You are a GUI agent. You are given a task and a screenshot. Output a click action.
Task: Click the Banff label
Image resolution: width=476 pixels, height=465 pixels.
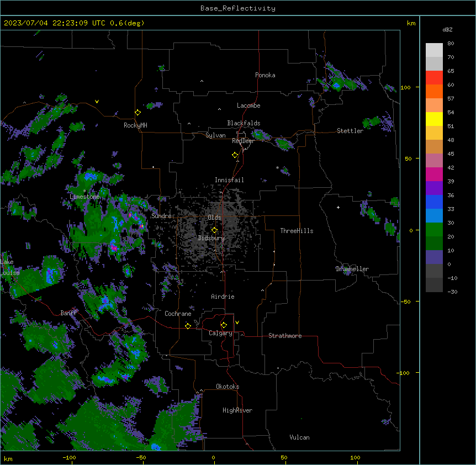pos(69,313)
